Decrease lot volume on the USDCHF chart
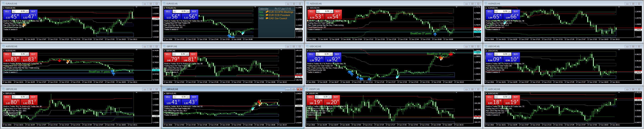The height and width of the screenshot is (129, 644). point(496,54)
